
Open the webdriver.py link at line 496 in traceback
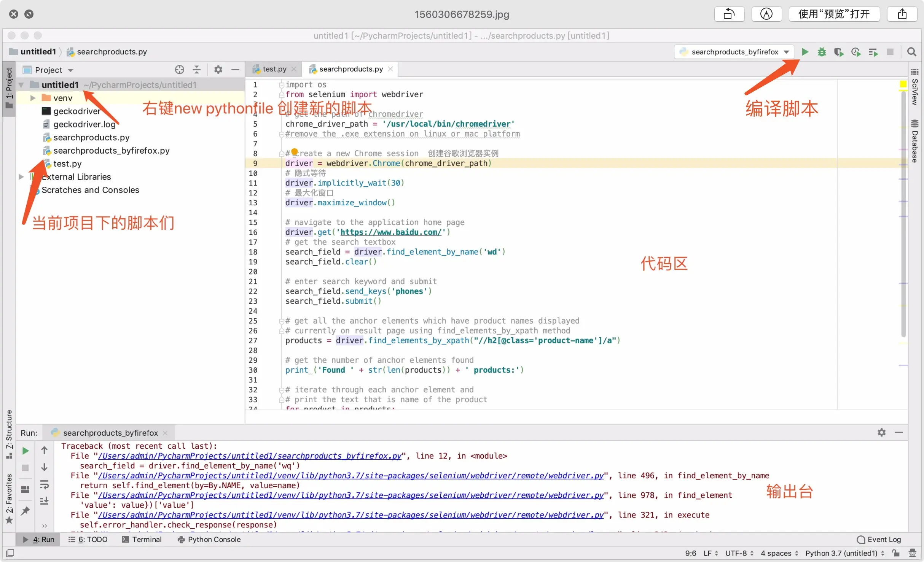click(350, 476)
